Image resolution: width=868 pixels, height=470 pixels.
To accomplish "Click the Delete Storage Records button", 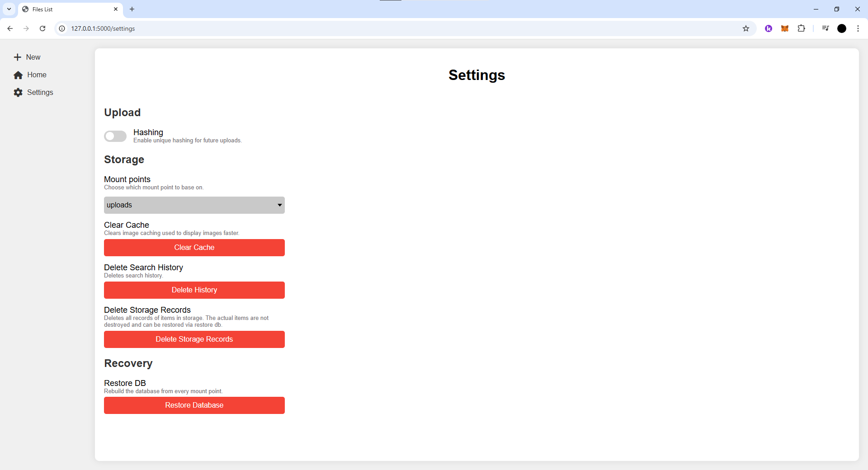I will [194, 339].
